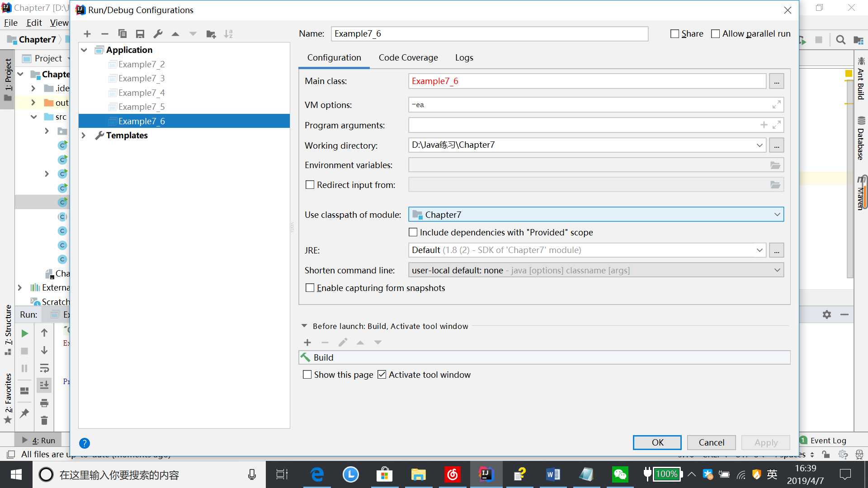Switch to the Logs tab

(x=464, y=56)
